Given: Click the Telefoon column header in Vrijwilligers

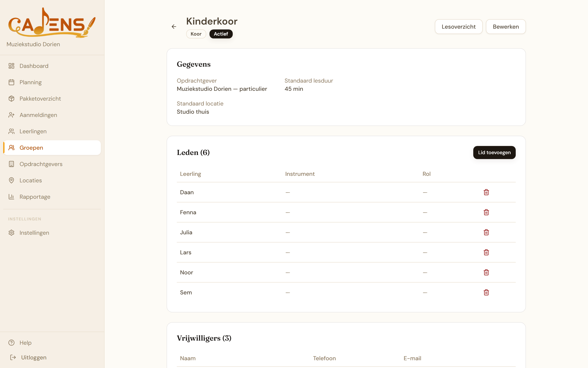Looking at the screenshot, I should point(324,358).
